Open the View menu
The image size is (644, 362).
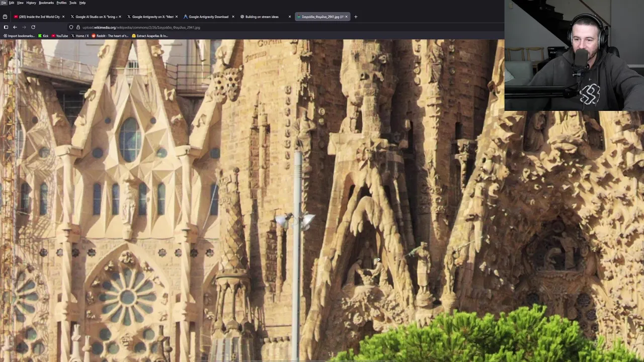[20, 3]
